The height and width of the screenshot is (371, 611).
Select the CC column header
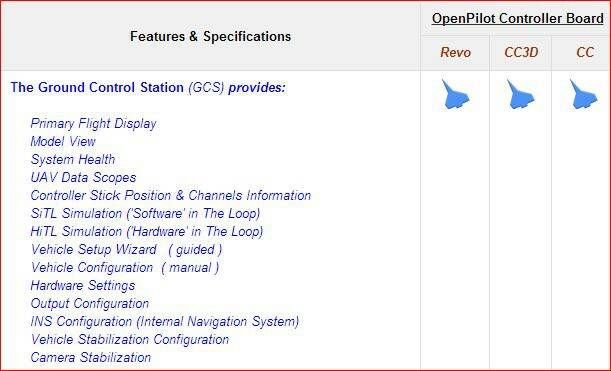tap(585, 52)
